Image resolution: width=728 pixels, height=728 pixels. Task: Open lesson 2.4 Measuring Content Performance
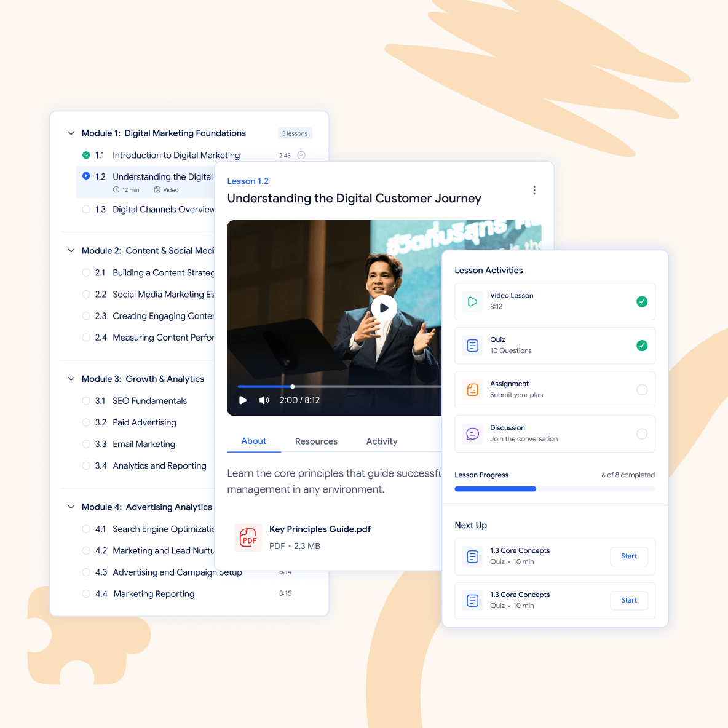pyautogui.click(x=163, y=338)
